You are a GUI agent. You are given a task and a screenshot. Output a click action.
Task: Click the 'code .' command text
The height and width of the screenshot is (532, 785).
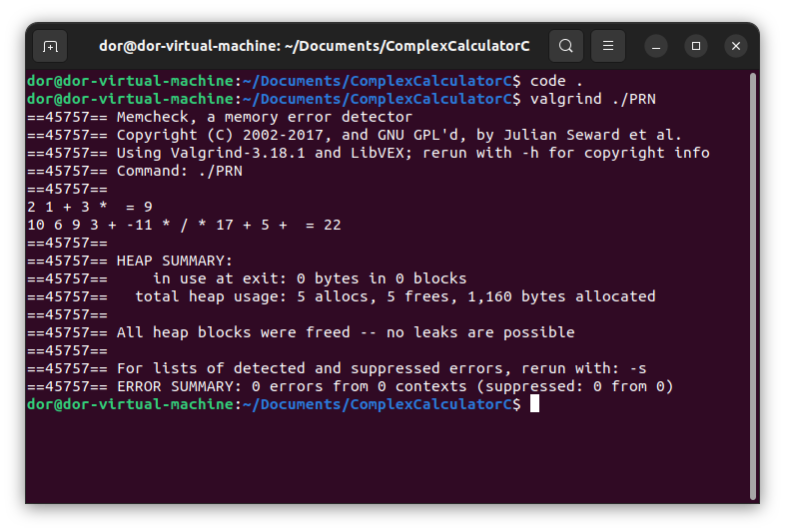coord(556,81)
